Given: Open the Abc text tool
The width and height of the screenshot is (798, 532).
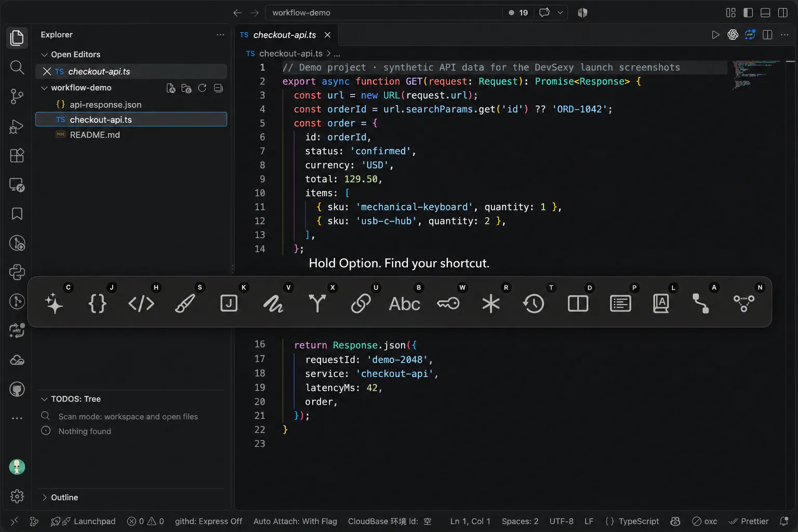Looking at the screenshot, I should pos(404,303).
